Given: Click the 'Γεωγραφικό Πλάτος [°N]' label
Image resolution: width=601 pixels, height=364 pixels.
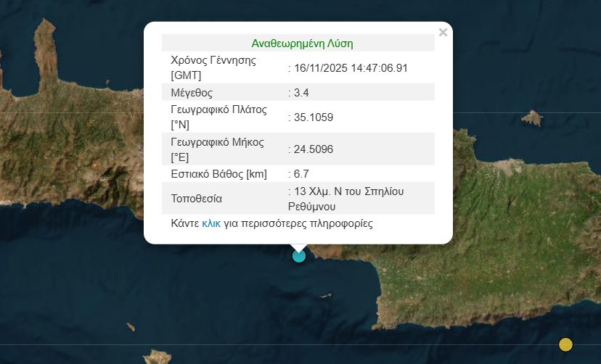Looking at the screenshot, I should tap(219, 117).
